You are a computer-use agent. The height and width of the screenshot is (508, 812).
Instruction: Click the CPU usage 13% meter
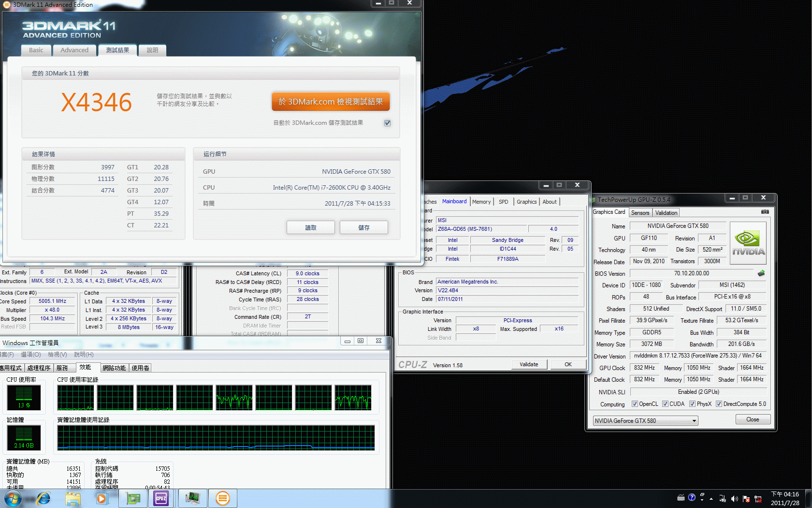click(x=24, y=398)
